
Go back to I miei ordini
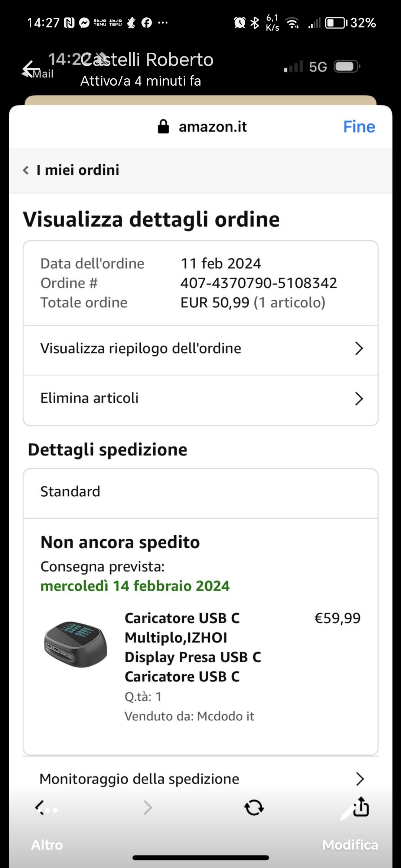pyautogui.click(x=71, y=170)
